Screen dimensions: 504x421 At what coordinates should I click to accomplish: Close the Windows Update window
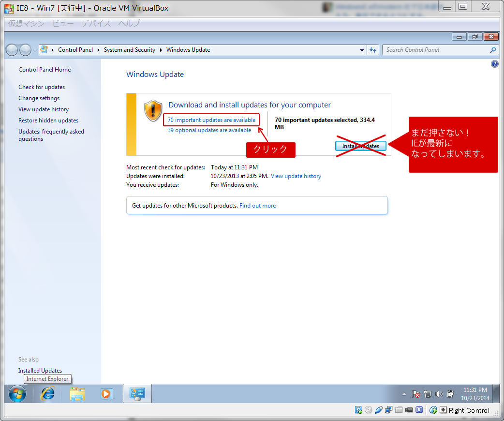pyautogui.click(x=491, y=37)
